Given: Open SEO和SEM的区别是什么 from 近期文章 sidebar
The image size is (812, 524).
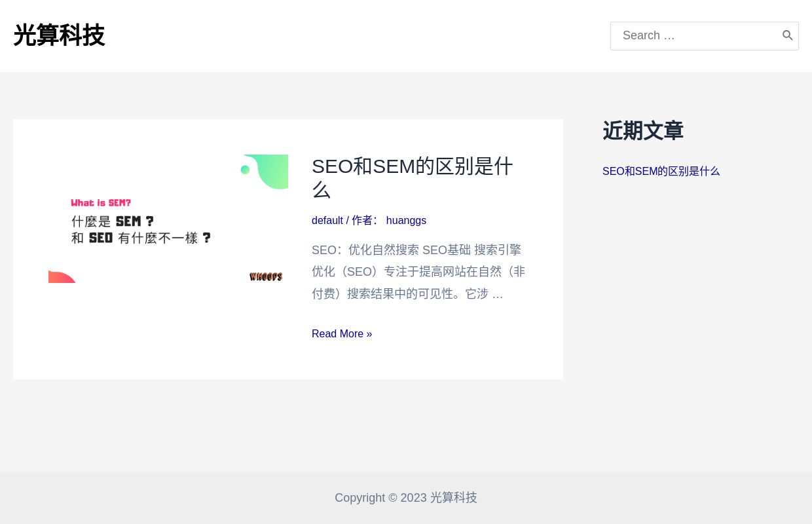Looking at the screenshot, I should pyautogui.click(x=661, y=171).
